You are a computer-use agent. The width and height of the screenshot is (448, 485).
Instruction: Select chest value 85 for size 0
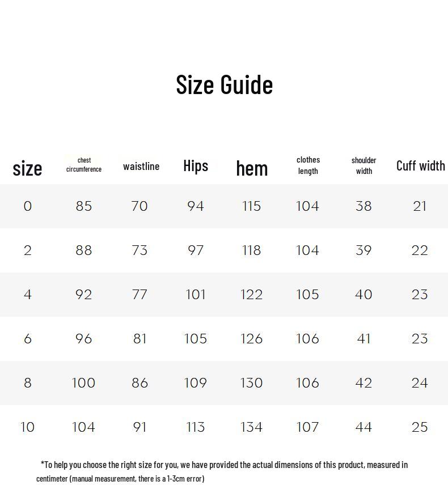pyautogui.click(x=84, y=206)
